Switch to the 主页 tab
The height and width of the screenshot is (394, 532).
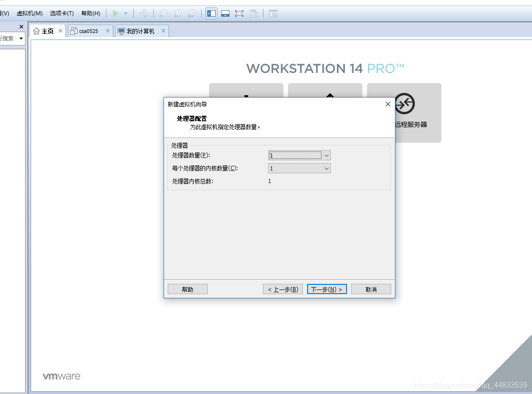click(x=47, y=31)
